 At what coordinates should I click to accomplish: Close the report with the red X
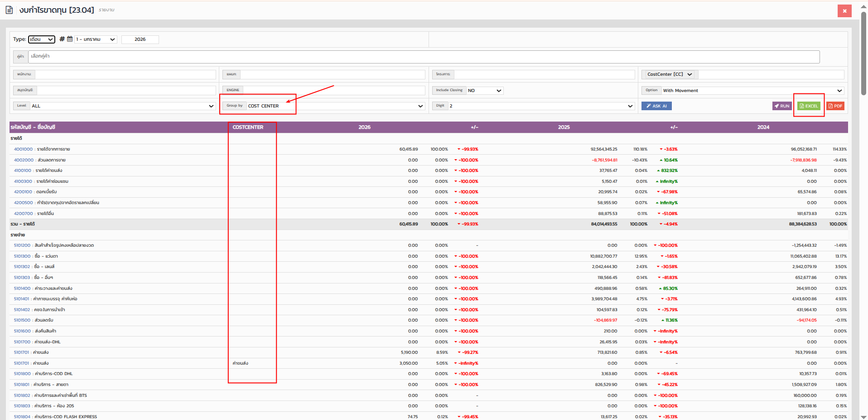[x=844, y=11]
